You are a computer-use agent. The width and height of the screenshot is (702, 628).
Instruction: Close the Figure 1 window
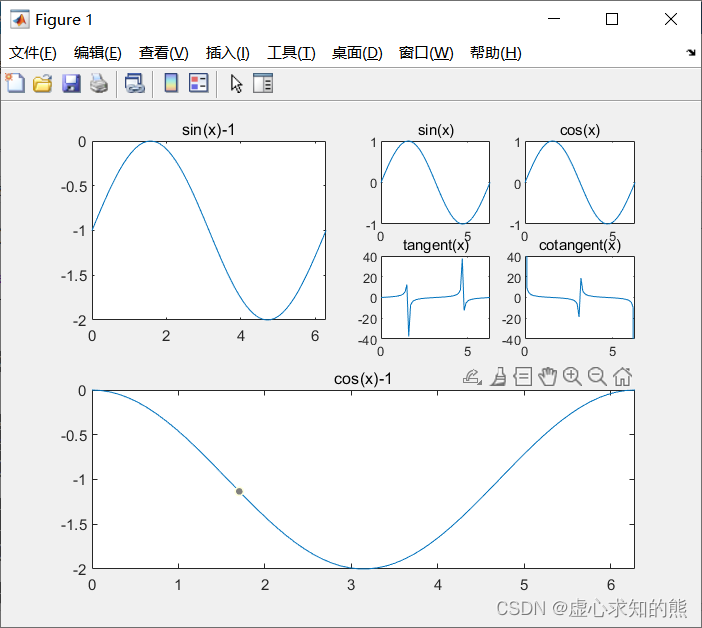pyautogui.click(x=671, y=19)
